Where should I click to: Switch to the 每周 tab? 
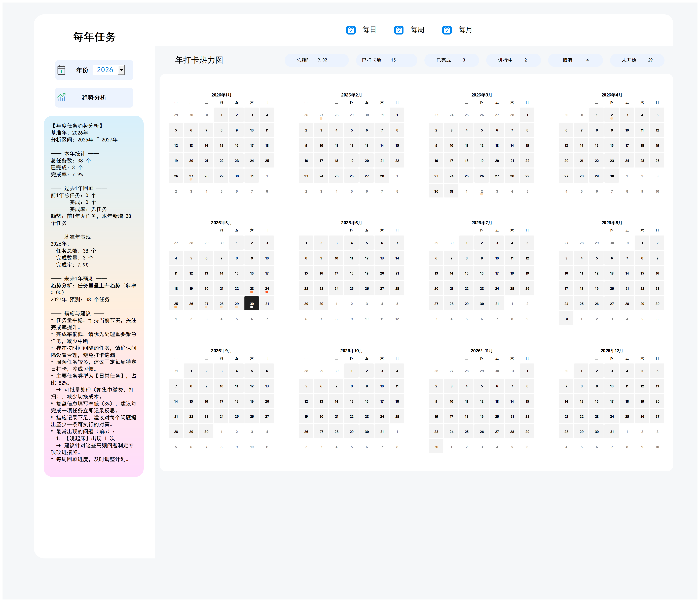[417, 30]
